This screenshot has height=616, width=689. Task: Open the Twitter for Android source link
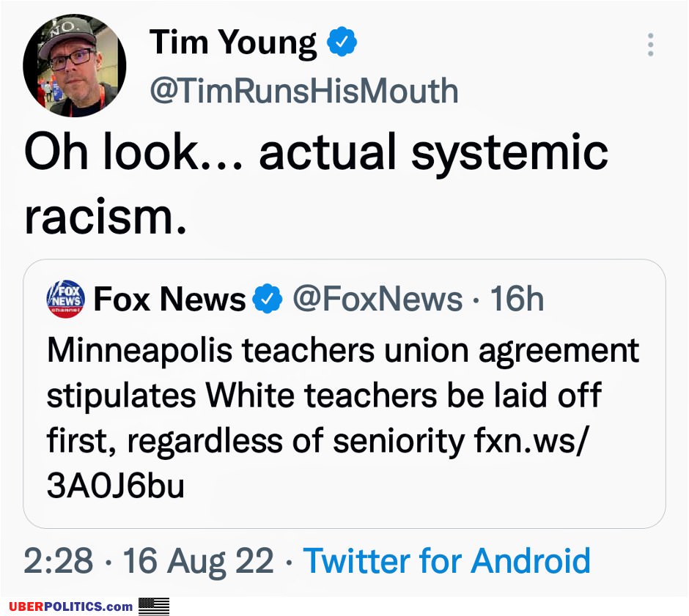[446, 561]
